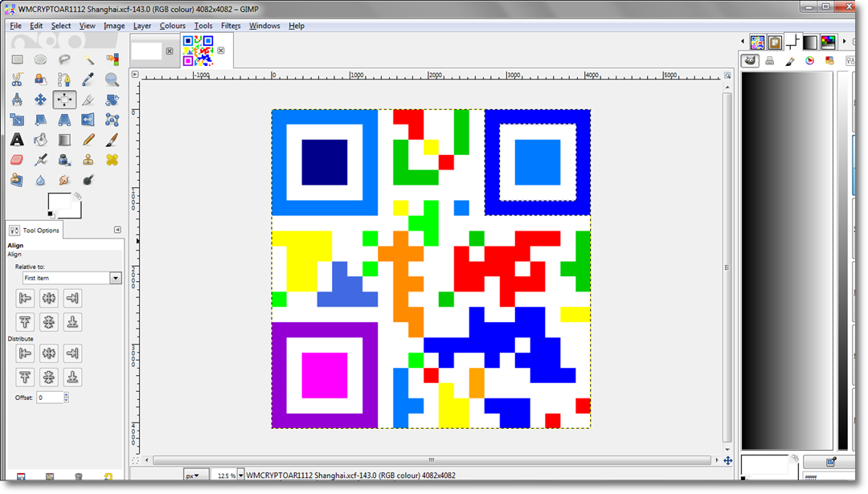The height and width of the screenshot is (494, 868).
Task: Select the Blend gradient tool
Action: 64,140
